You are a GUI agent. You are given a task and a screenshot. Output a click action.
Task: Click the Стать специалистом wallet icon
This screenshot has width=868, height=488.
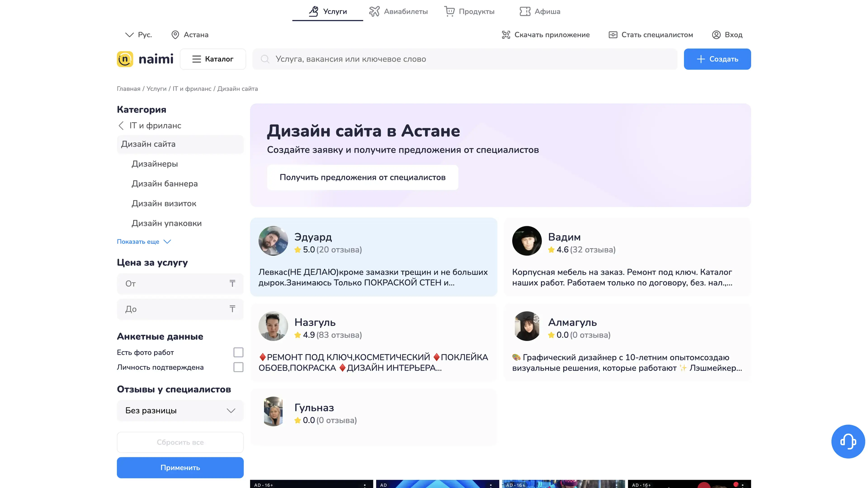[x=613, y=35]
